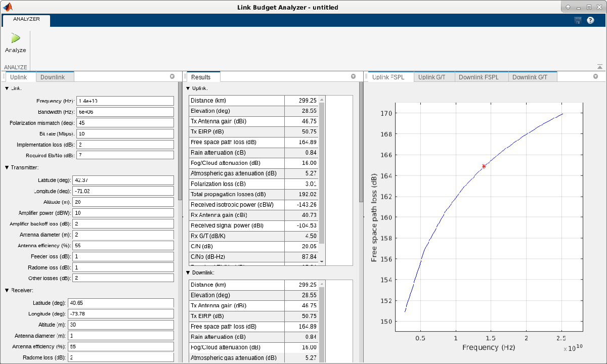This screenshot has height=364, width=607.
Task: Click the Required Eb/No input field
Action: click(125, 155)
